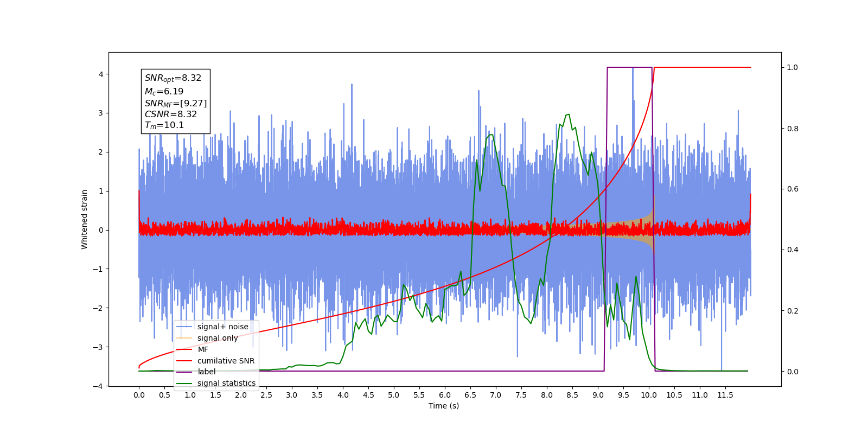This screenshot has width=868, height=434.
Task: Click the left y-axis tick label 0
Action: [101, 230]
